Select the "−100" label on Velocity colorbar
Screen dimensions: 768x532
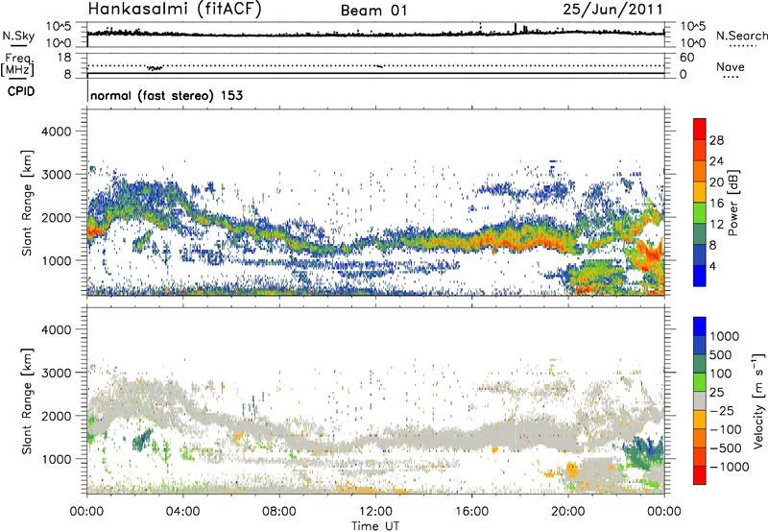(725, 429)
